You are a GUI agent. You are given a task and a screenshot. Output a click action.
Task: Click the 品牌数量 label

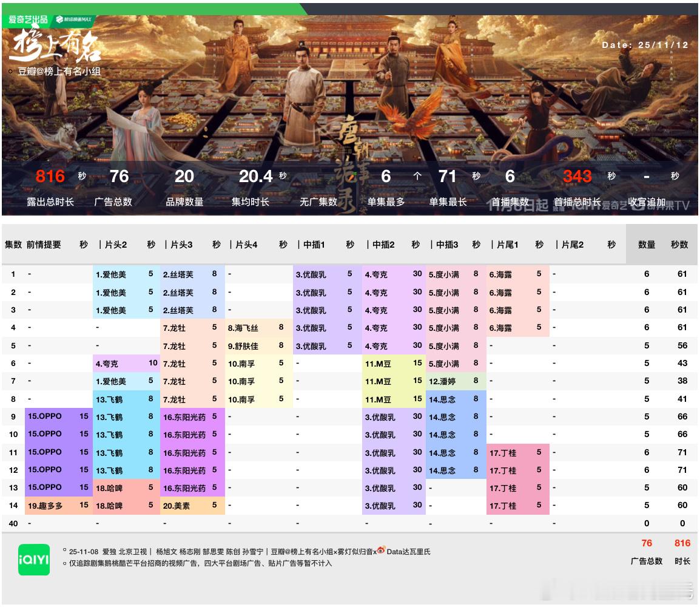tap(184, 202)
